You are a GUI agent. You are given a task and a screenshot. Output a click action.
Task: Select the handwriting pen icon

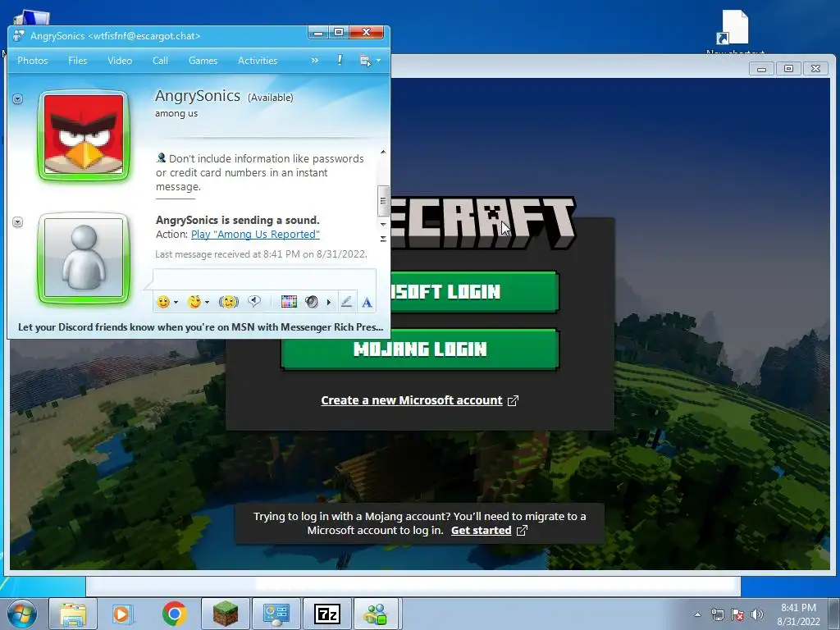tap(347, 302)
